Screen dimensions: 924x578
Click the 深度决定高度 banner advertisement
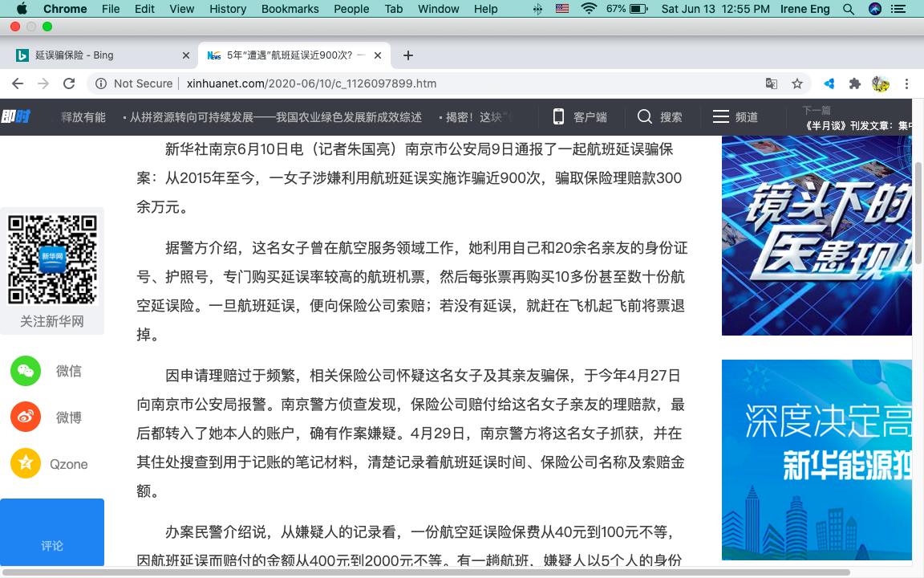(x=817, y=459)
